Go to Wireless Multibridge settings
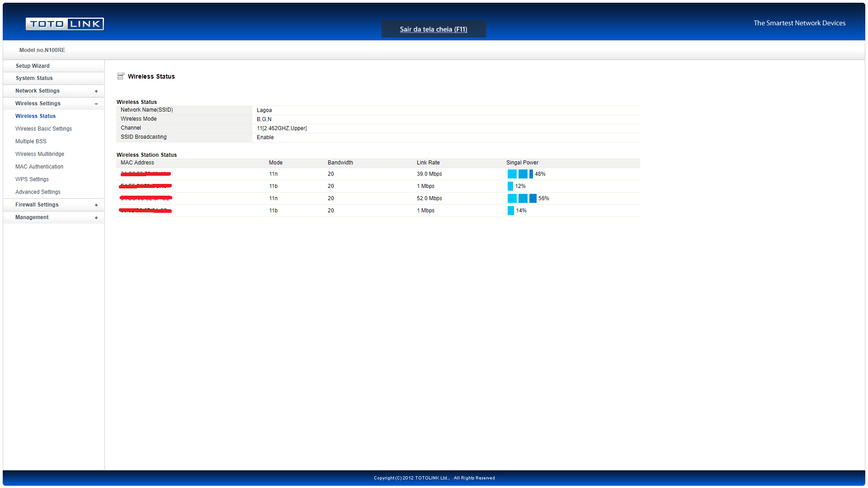Image resolution: width=868 pixels, height=488 pixels. [x=40, y=154]
